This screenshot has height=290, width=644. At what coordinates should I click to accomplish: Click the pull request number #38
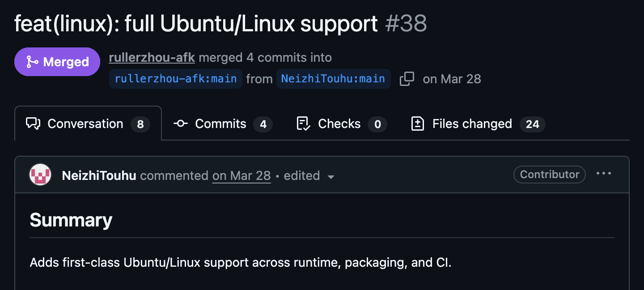(x=406, y=23)
